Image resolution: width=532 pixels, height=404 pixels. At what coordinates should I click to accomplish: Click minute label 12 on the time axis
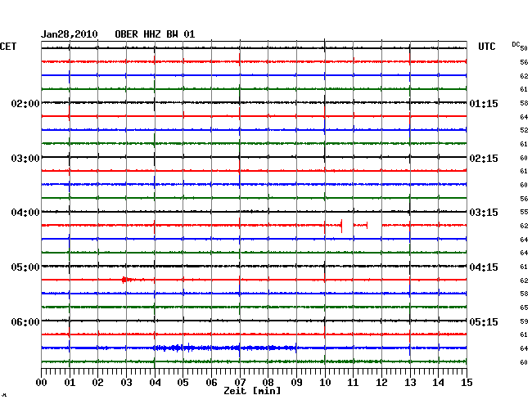coord(381,382)
